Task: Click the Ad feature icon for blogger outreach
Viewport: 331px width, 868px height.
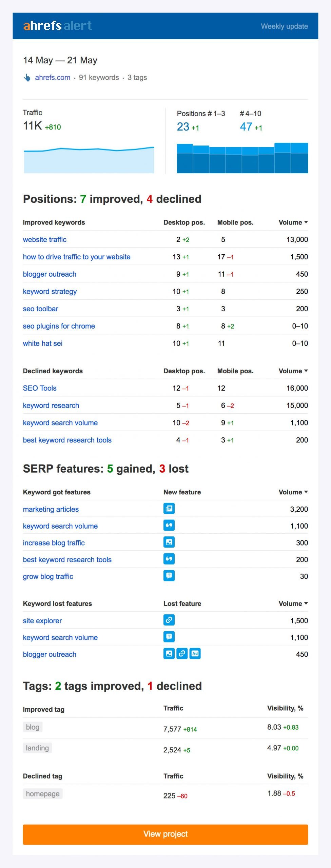Action: (x=195, y=654)
